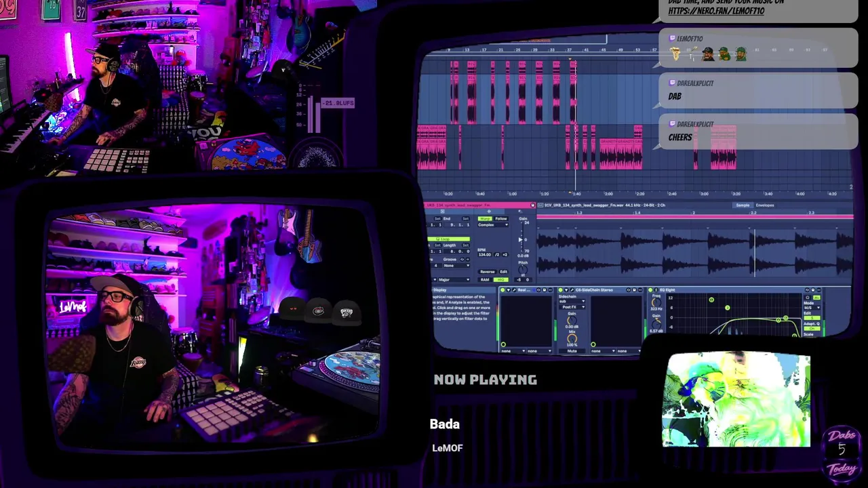Open the EQ Eight M/S Mode dropdown
868x488 pixels.
click(812, 308)
